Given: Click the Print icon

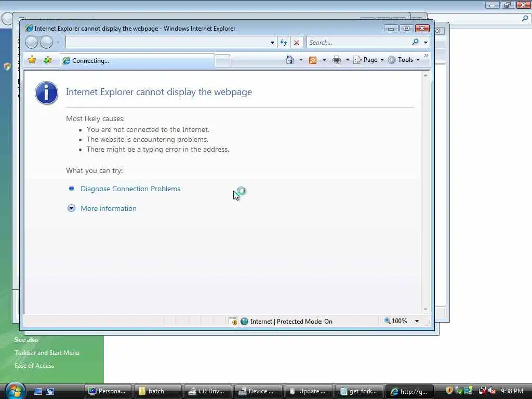Looking at the screenshot, I should pos(336,60).
